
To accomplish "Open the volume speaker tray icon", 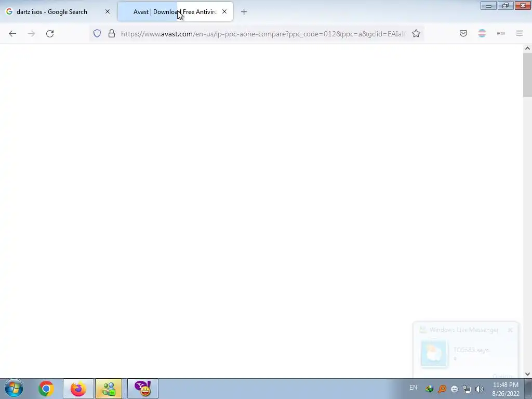I will coord(480,389).
